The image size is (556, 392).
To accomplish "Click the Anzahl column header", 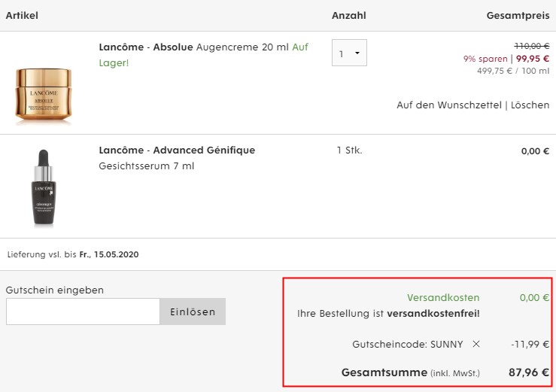I will click(x=349, y=16).
